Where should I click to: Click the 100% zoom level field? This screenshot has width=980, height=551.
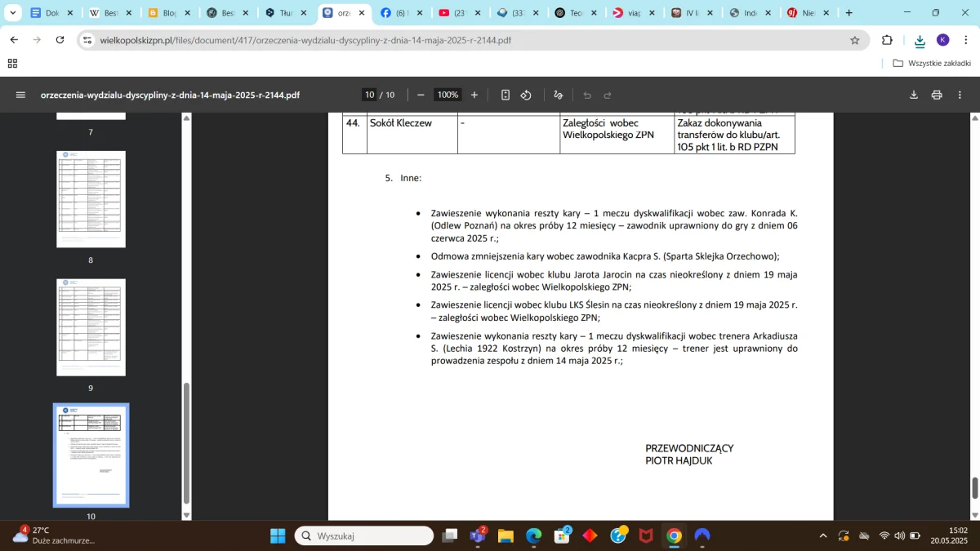[448, 95]
